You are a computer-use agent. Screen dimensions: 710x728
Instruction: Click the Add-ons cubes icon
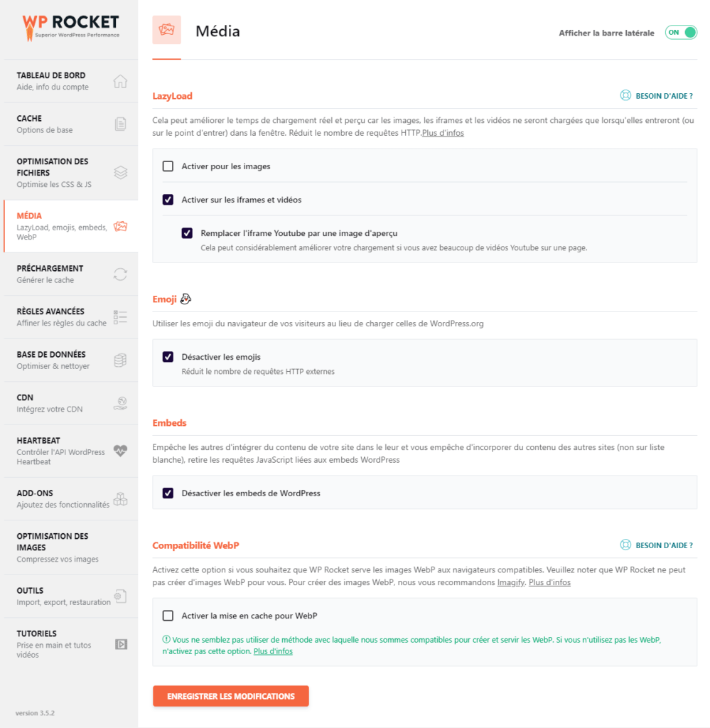[x=120, y=498]
